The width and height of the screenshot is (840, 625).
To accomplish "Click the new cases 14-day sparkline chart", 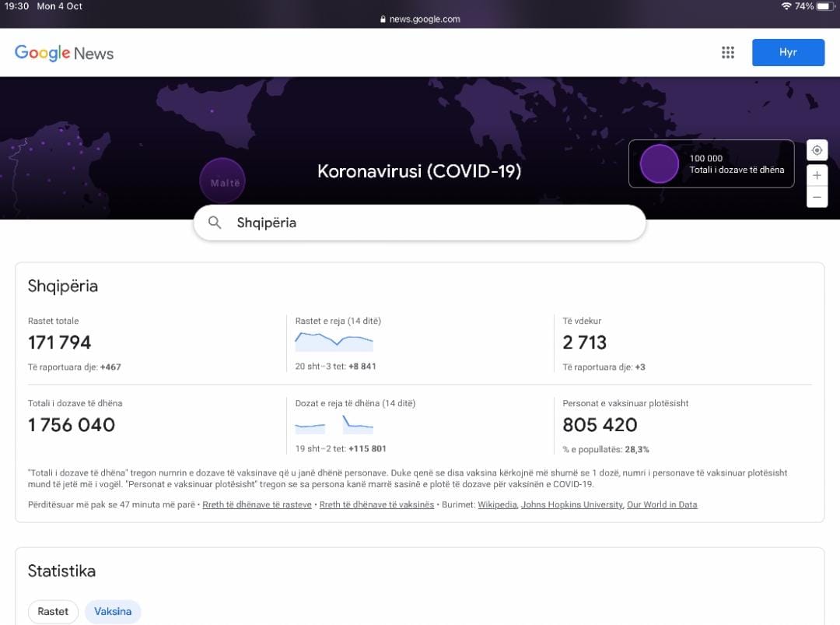I will coord(334,342).
